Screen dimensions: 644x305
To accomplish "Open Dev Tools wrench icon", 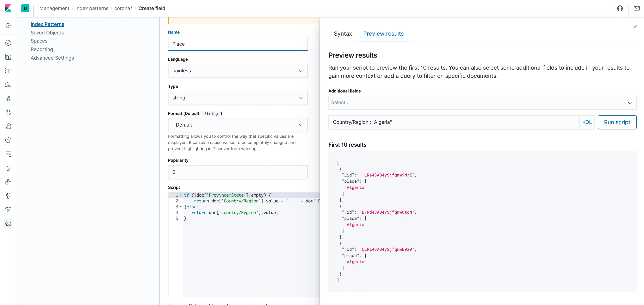I will point(8,196).
